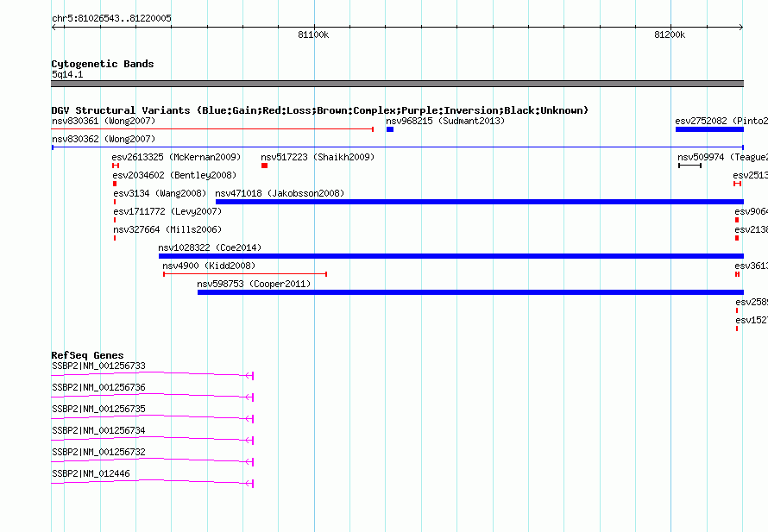Click the nsv4900 (Kidd2008) label
The height and width of the screenshot is (532, 768).
(x=209, y=266)
